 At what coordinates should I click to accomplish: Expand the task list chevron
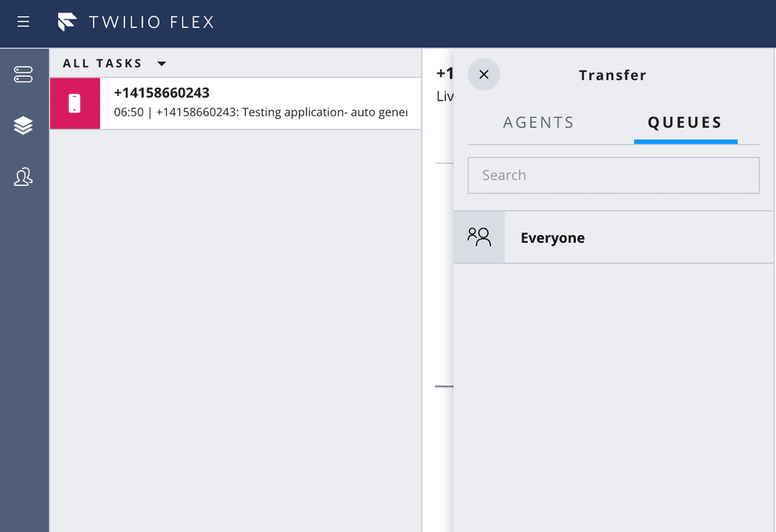[x=161, y=63]
